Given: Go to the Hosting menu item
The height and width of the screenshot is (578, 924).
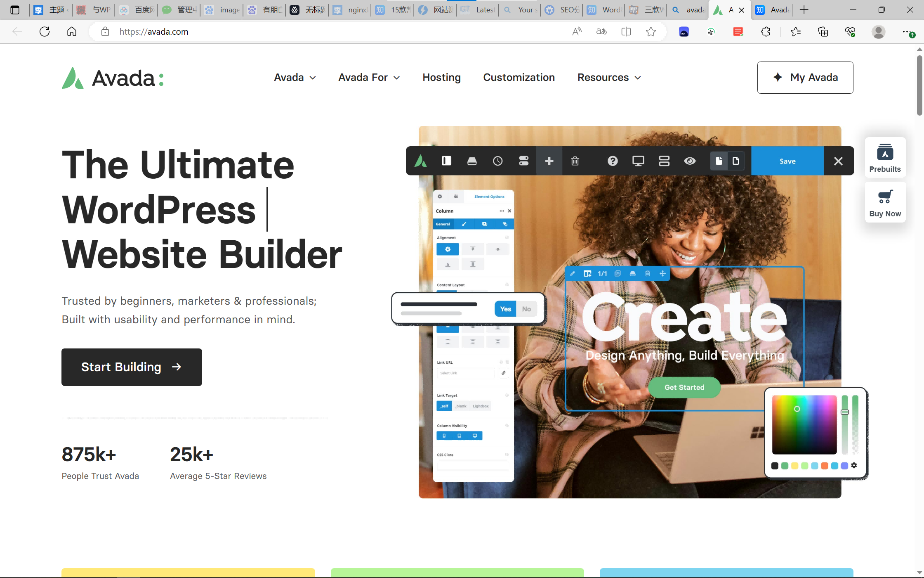Looking at the screenshot, I should [441, 78].
